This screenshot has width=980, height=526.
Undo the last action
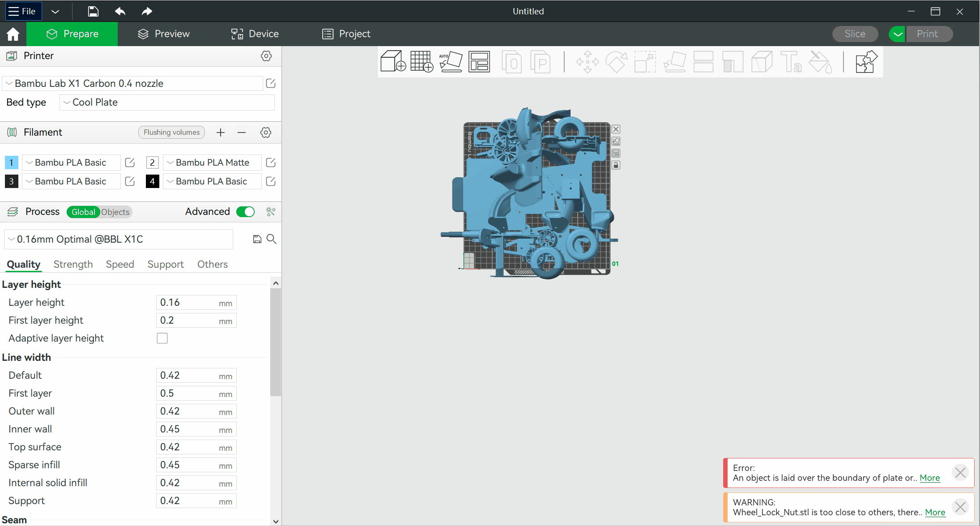point(120,11)
